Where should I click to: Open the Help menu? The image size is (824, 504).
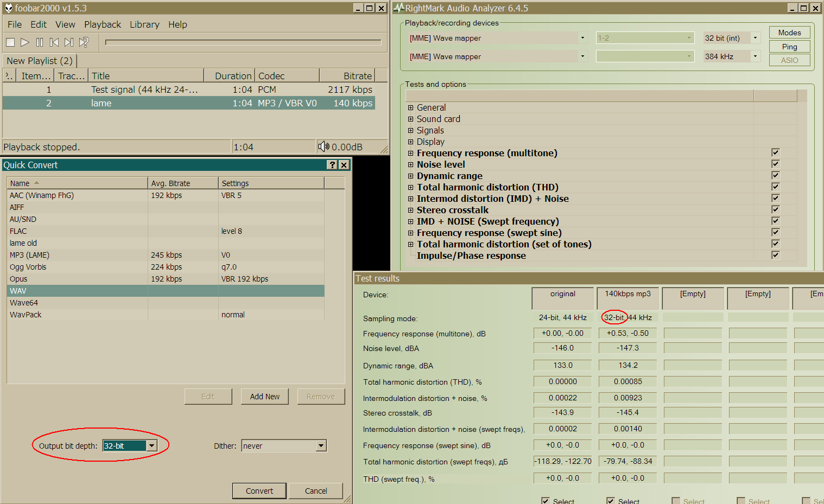pos(178,24)
